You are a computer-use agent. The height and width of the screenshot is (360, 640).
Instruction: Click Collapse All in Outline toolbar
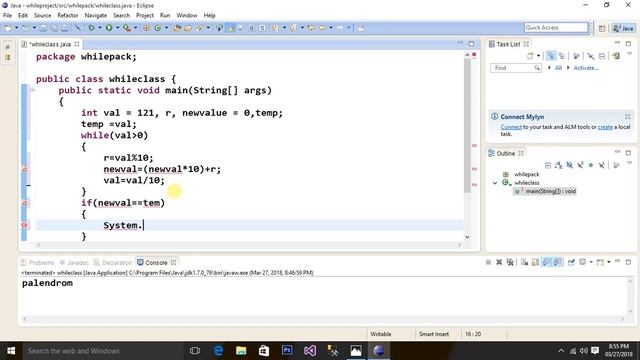[548, 165]
